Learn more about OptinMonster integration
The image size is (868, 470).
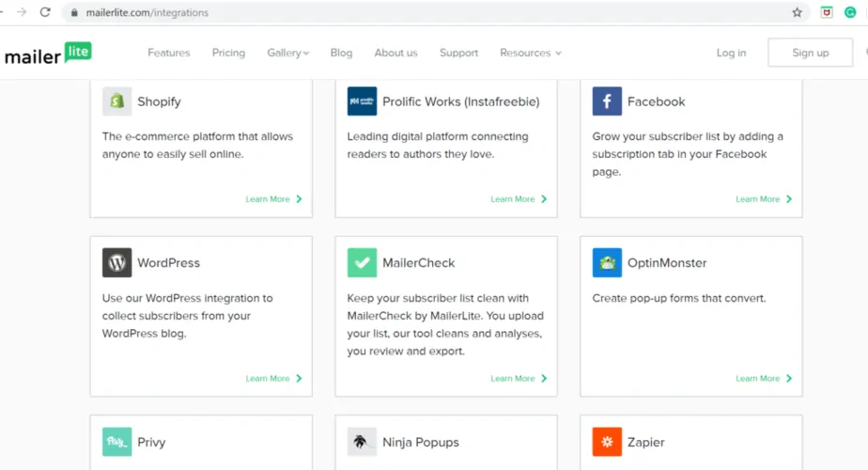(x=757, y=379)
